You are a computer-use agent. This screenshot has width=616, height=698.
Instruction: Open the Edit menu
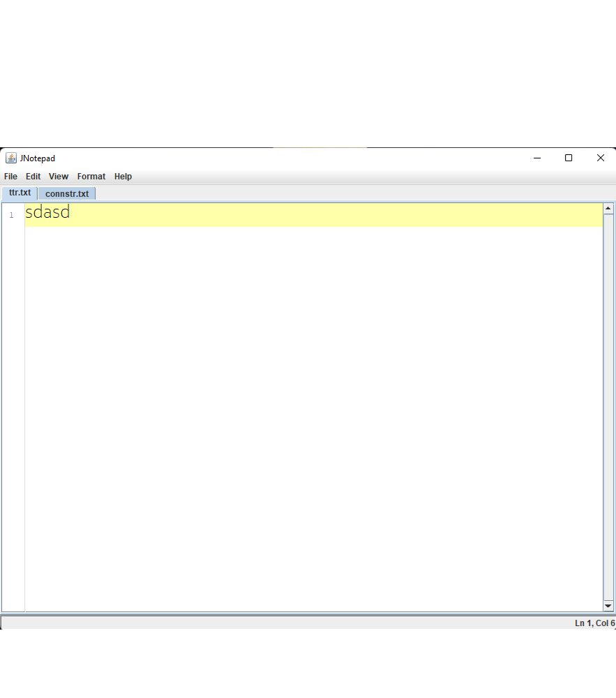click(x=33, y=177)
